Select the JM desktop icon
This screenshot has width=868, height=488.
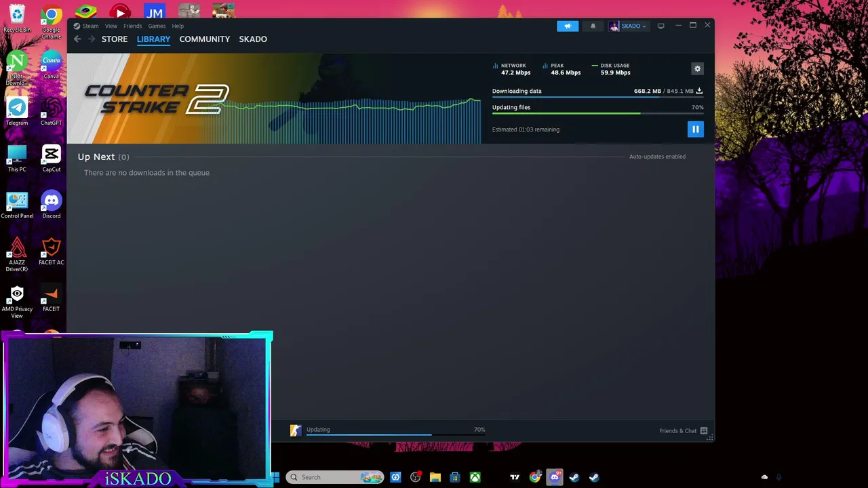pos(155,11)
